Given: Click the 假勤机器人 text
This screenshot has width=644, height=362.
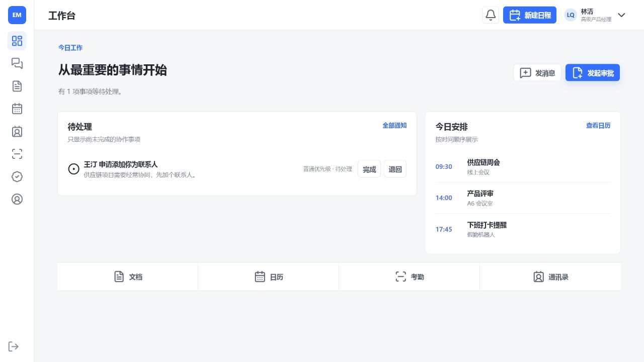Looking at the screenshot, I should coord(481,235).
